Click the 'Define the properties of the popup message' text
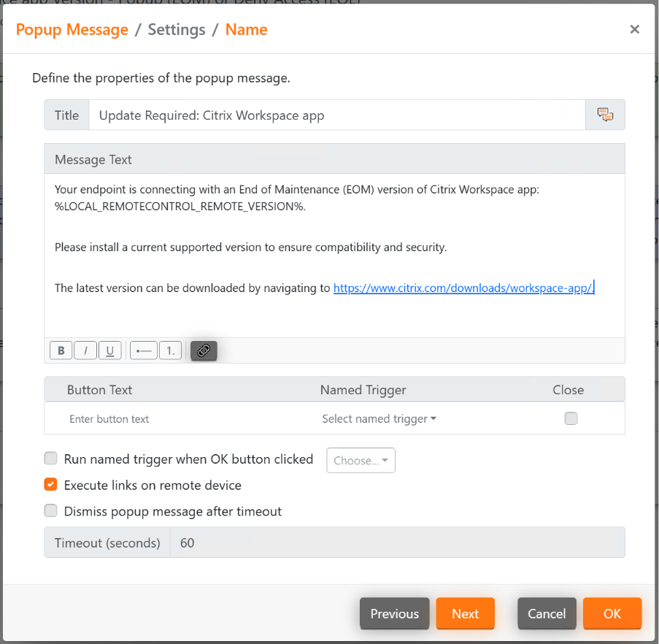 [x=161, y=78]
